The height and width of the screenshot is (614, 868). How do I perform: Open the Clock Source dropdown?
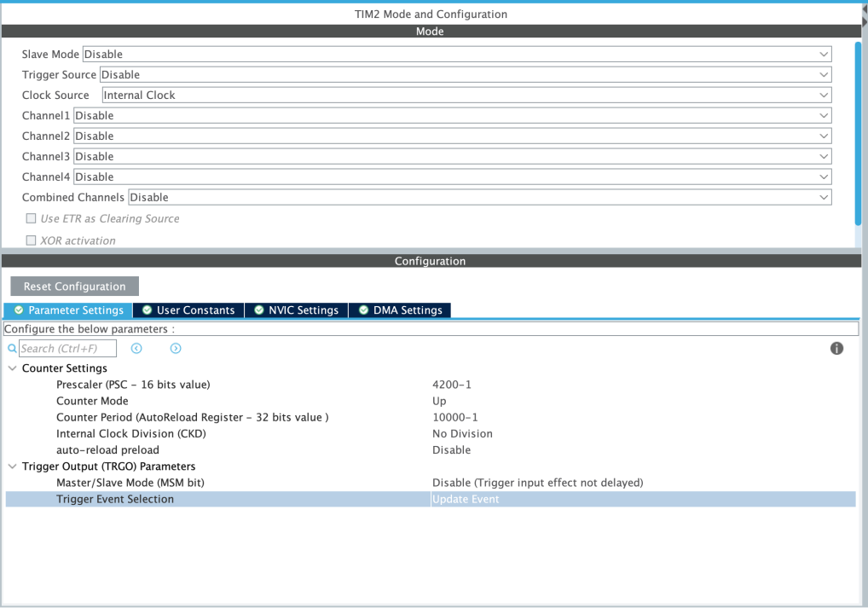tap(466, 96)
